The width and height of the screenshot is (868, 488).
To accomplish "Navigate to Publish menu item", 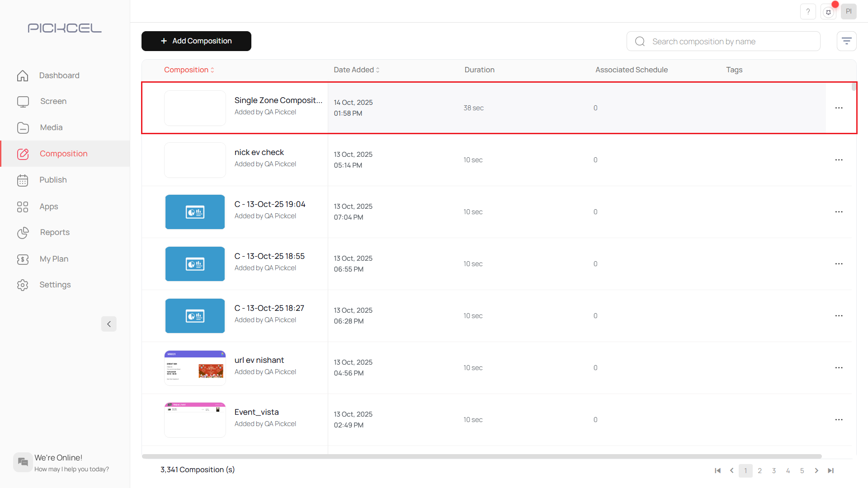I will click(53, 180).
